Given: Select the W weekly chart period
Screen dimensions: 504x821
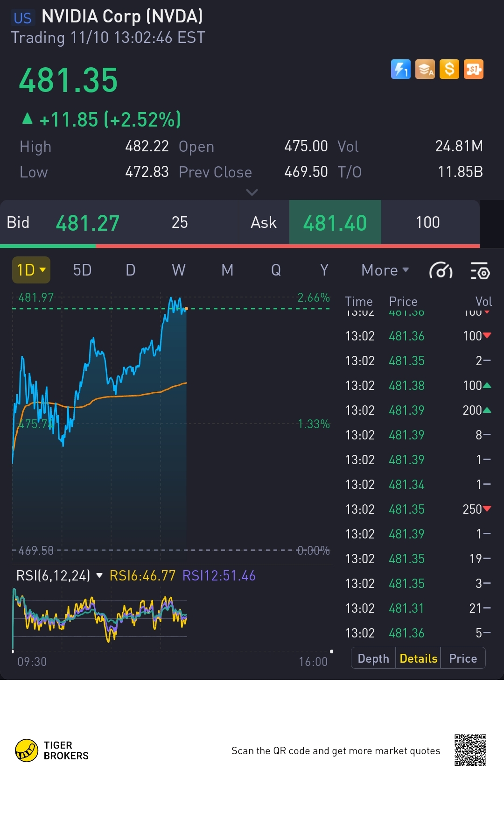Looking at the screenshot, I should (x=179, y=270).
